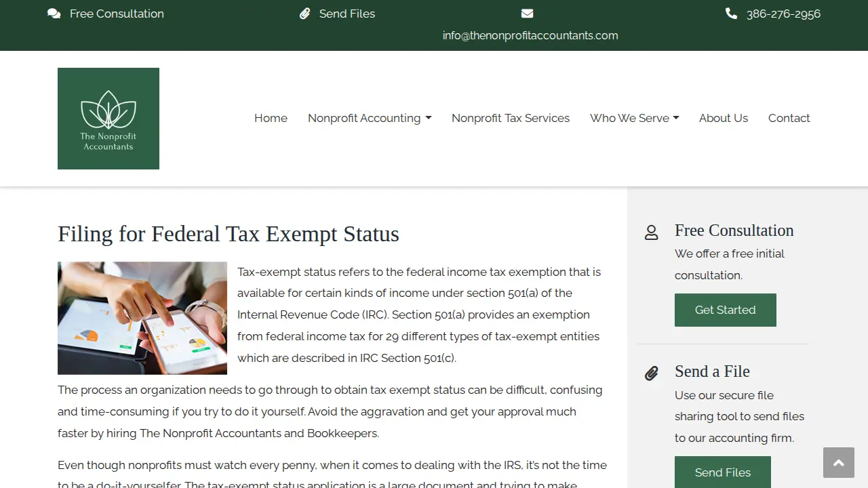Click the Get Started button
The width and height of the screenshot is (868, 488).
pos(726,310)
